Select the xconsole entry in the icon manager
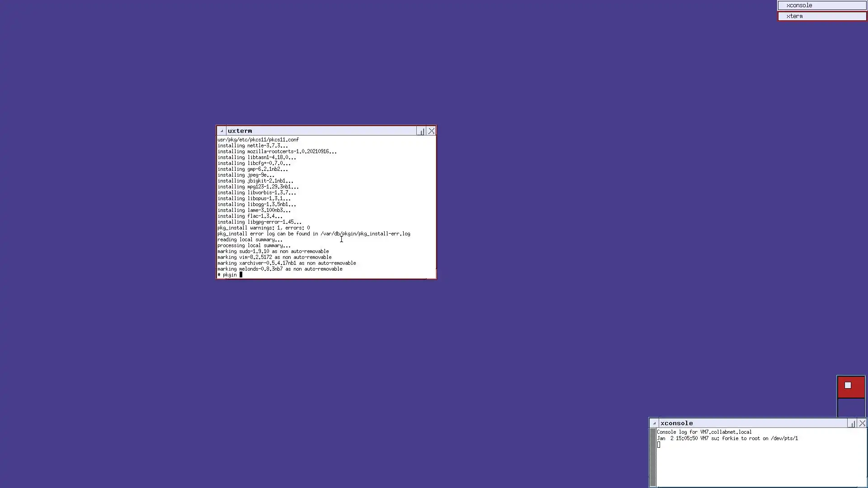 pos(821,5)
